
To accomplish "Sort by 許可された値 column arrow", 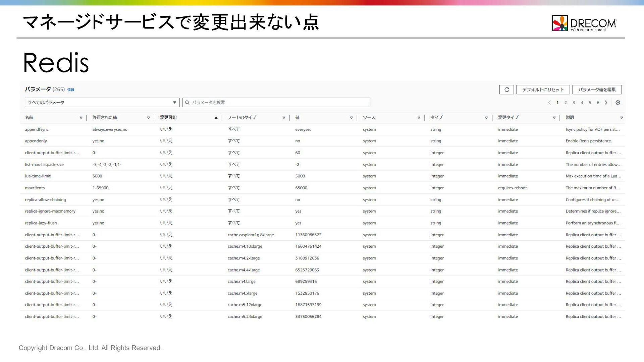I will tap(148, 118).
